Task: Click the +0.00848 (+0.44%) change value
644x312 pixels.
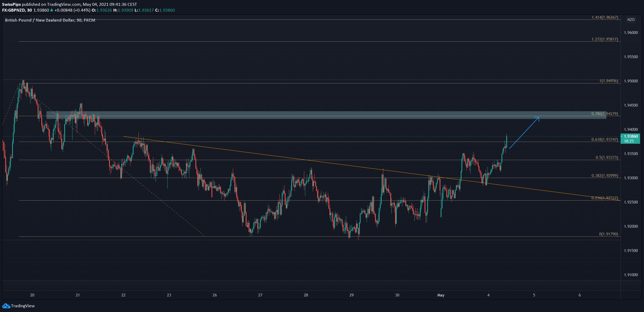Action: (x=72, y=10)
